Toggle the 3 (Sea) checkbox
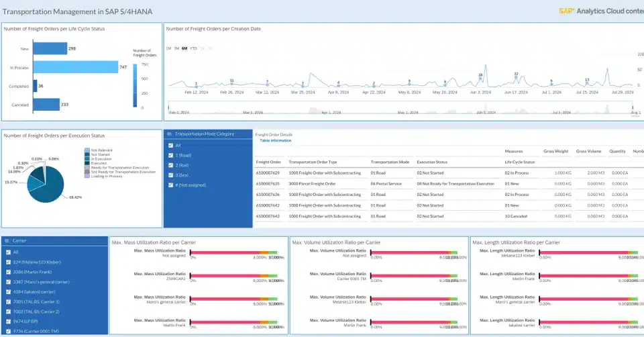Screen dimensions: 644x337 (x=170, y=175)
